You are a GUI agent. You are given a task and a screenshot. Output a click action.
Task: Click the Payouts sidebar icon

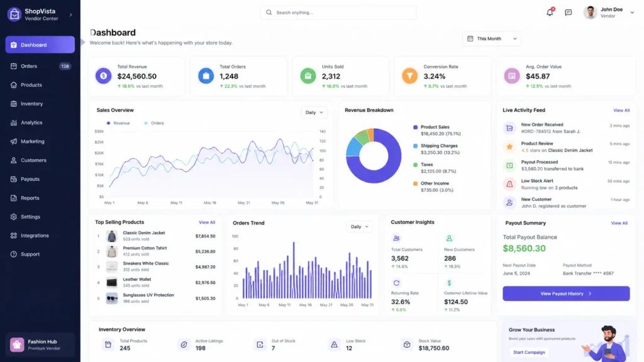tap(14, 179)
